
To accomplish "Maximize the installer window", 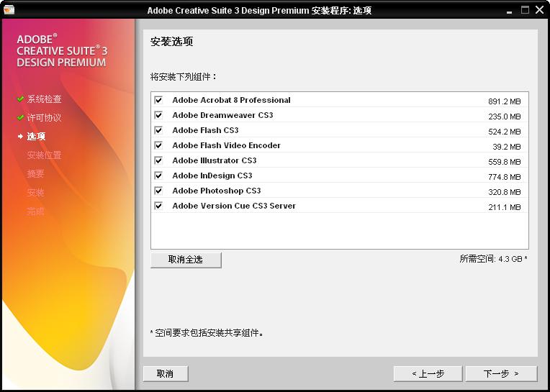I will coord(525,10).
